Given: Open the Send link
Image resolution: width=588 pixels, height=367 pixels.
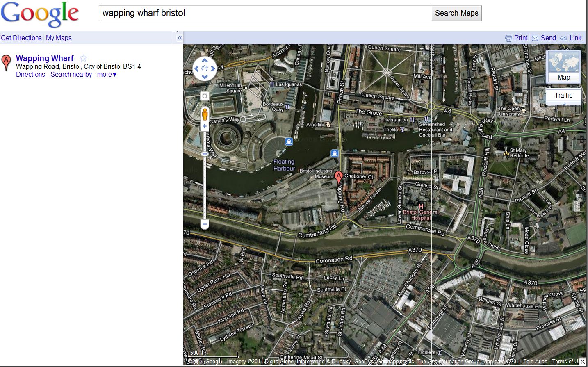Looking at the screenshot, I should [548, 38].
